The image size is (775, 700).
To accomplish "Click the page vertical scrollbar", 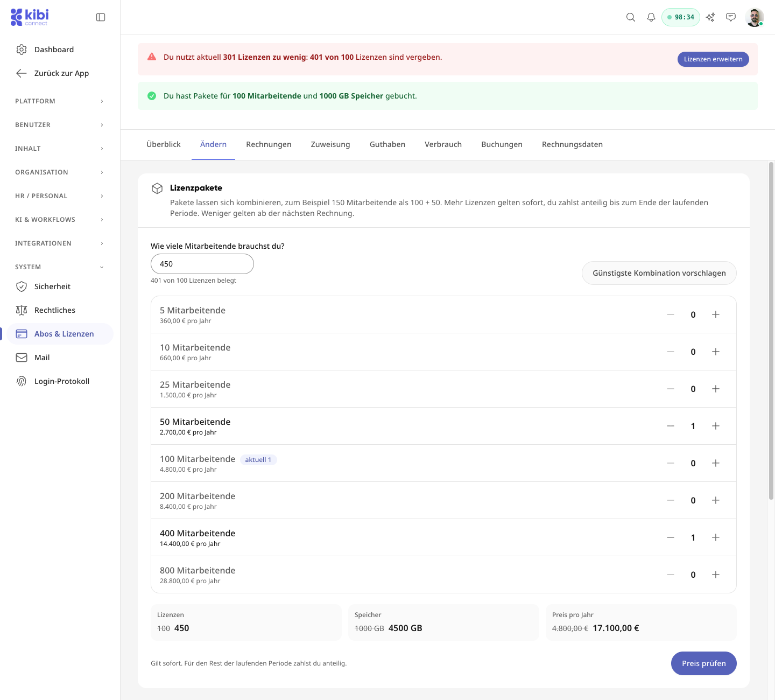I will pos(771,331).
